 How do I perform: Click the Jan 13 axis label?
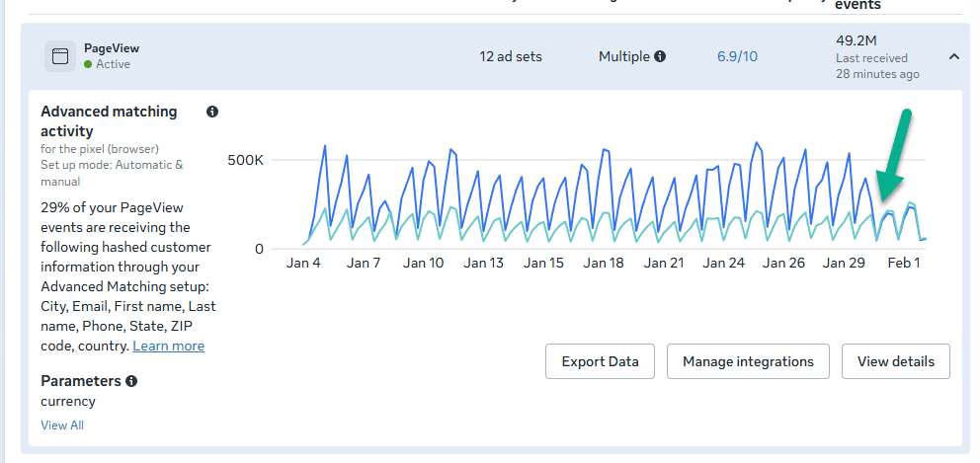[483, 263]
